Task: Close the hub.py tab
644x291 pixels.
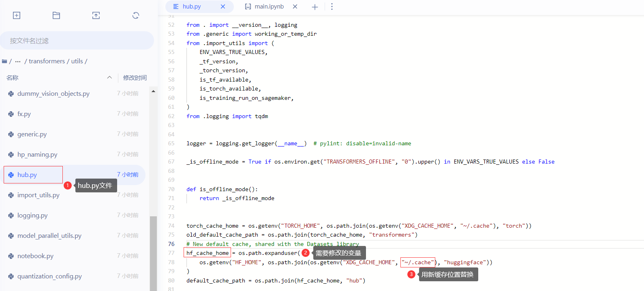Action: (x=223, y=6)
